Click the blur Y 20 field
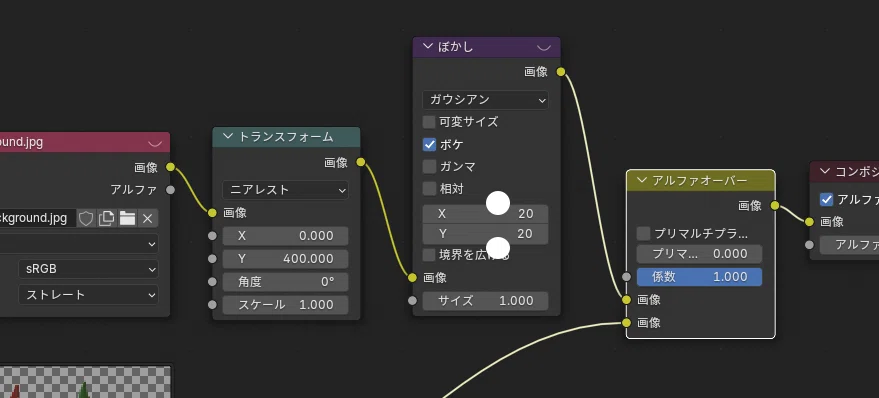Image resolution: width=879 pixels, height=398 pixels. [485, 234]
